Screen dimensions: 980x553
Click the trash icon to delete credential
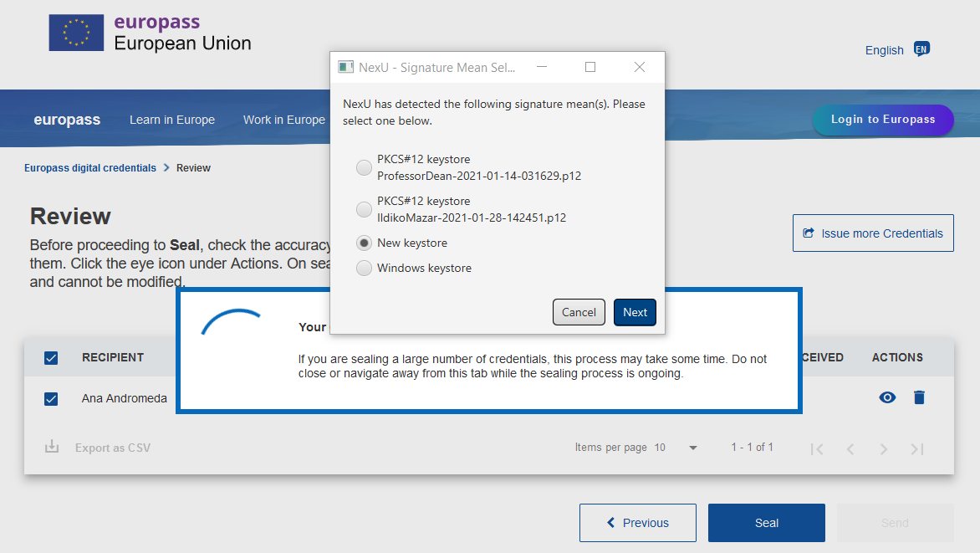919,397
